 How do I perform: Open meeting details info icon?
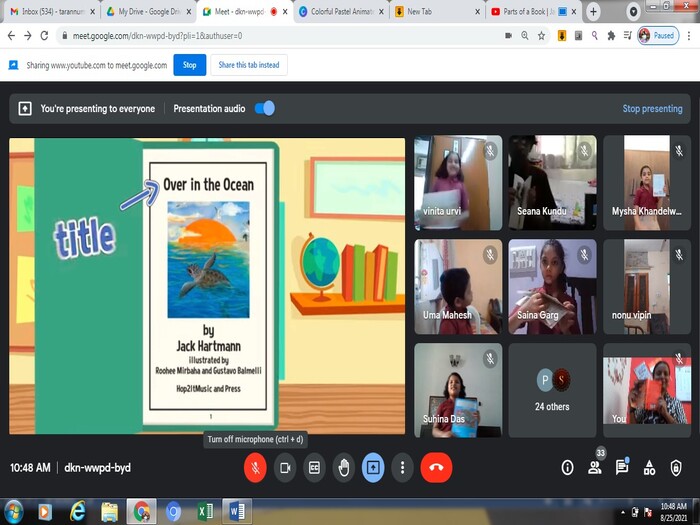pyautogui.click(x=567, y=467)
